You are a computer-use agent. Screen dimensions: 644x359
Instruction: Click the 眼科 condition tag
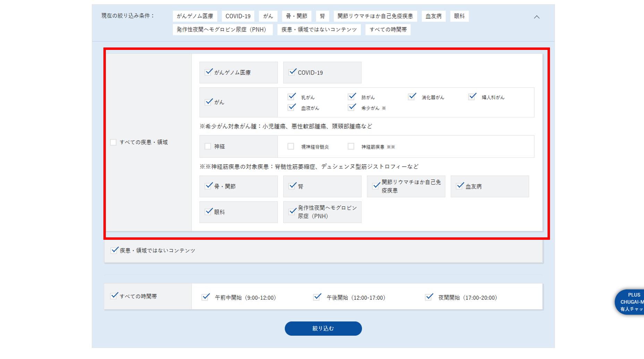pos(459,16)
